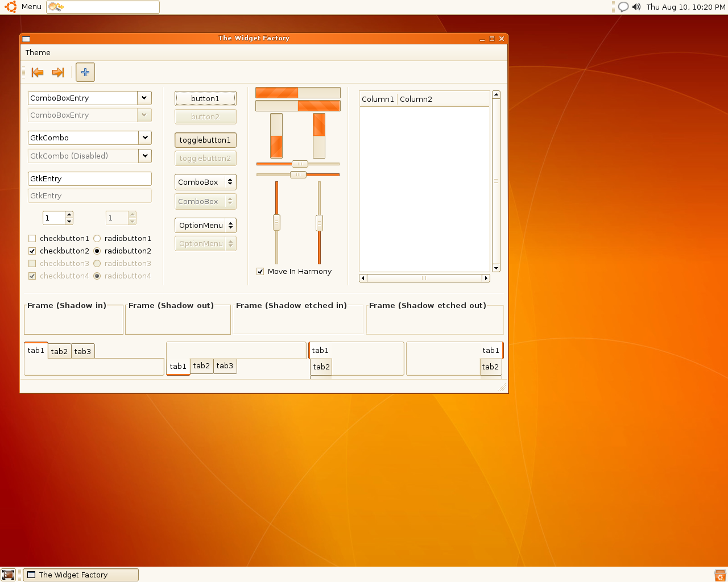Select radiobutton2
The image size is (728, 582).
[97, 251]
